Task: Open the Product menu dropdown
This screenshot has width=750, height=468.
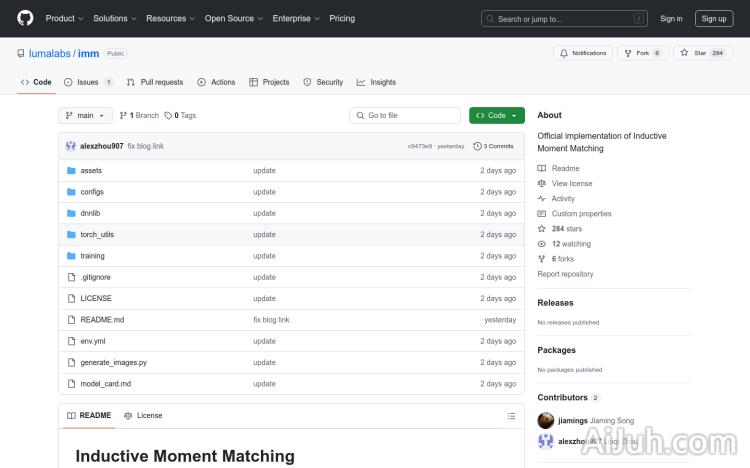Action: pos(64,18)
